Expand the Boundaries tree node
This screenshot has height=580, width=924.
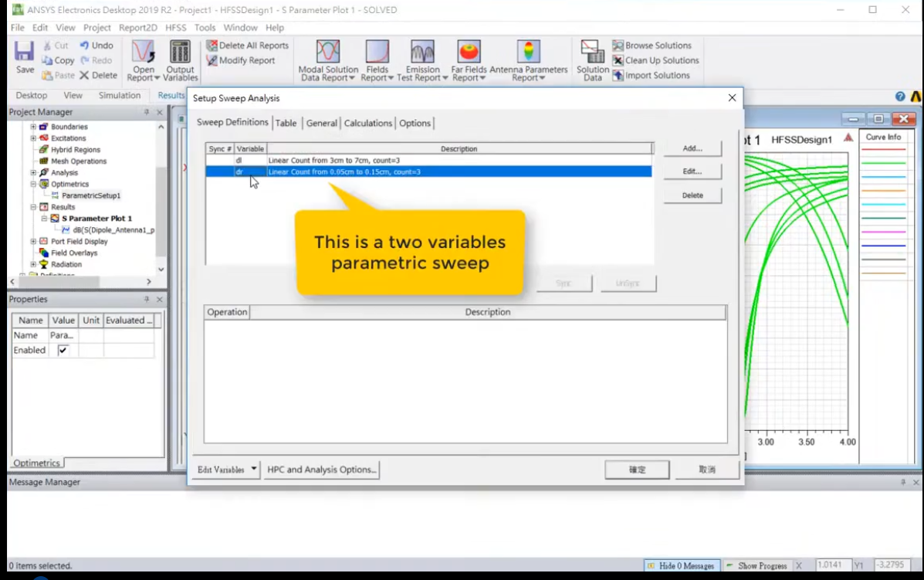[x=33, y=127]
